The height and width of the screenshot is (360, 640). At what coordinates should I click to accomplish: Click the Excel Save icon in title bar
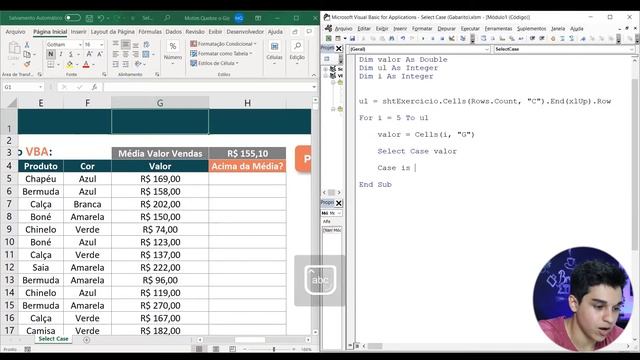[x=89, y=18]
